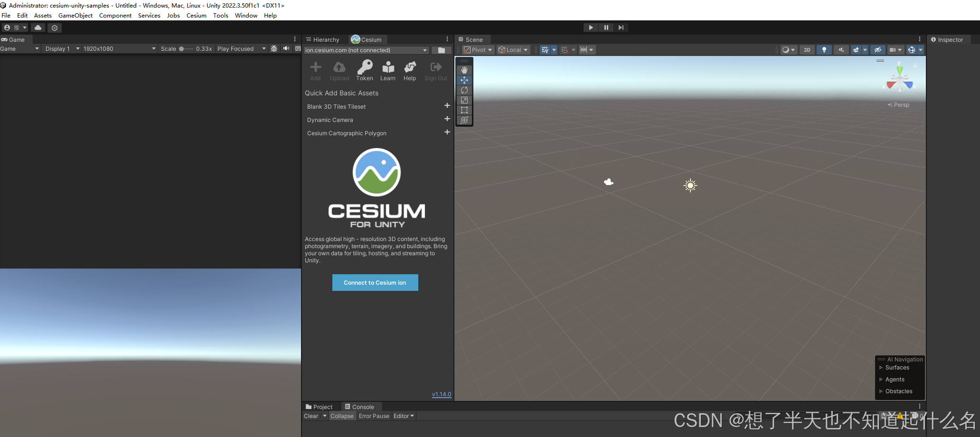This screenshot has height=437, width=980.
Task: Click the Cesium Token key icon
Action: point(365,71)
